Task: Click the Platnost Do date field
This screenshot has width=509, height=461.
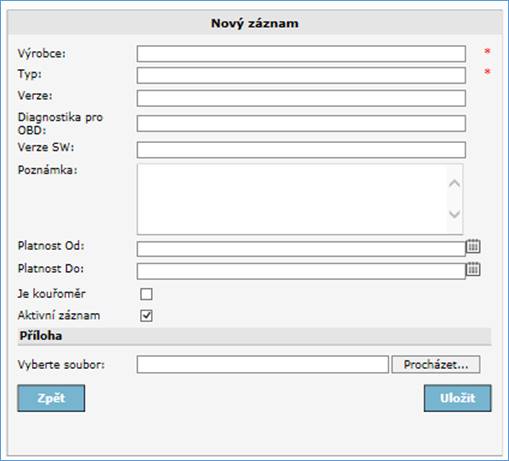Action: tap(301, 271)
